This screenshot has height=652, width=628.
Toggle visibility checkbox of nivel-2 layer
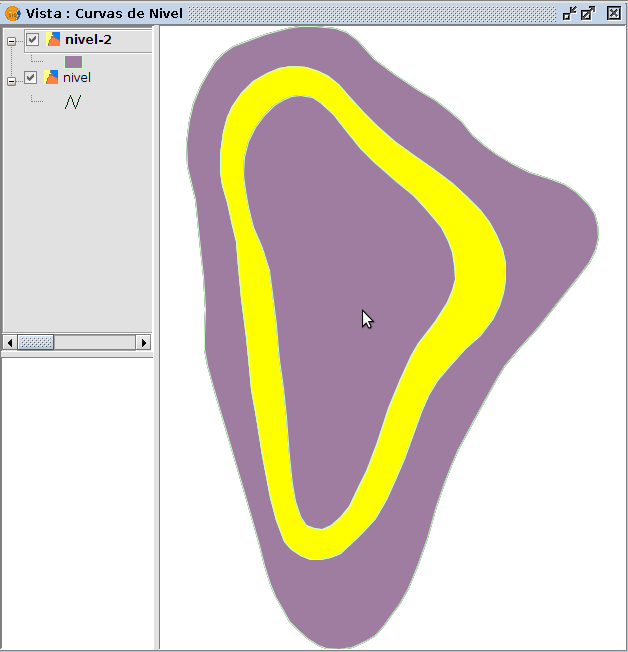(33, 40)
